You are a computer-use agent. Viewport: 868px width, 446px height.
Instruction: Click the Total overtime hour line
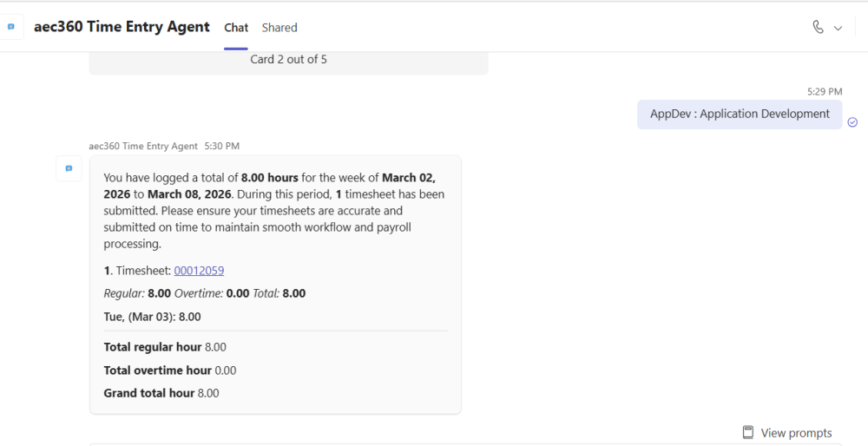tap(169, 371)
